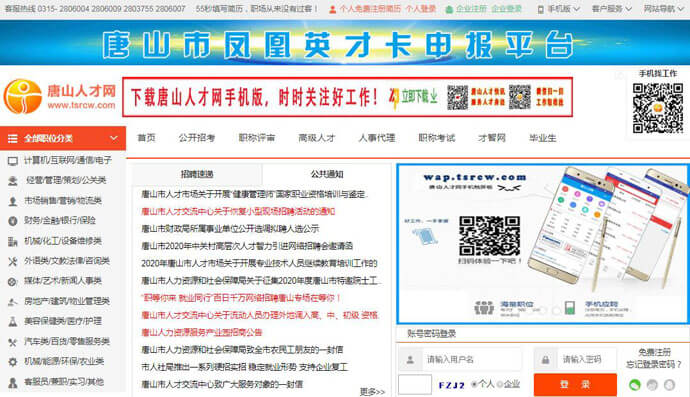
Task: Click the marketing sales category person icon
Action: coord(13,201)
